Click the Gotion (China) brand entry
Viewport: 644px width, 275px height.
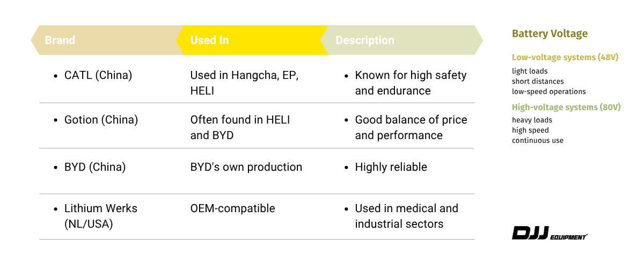point(101,120)
